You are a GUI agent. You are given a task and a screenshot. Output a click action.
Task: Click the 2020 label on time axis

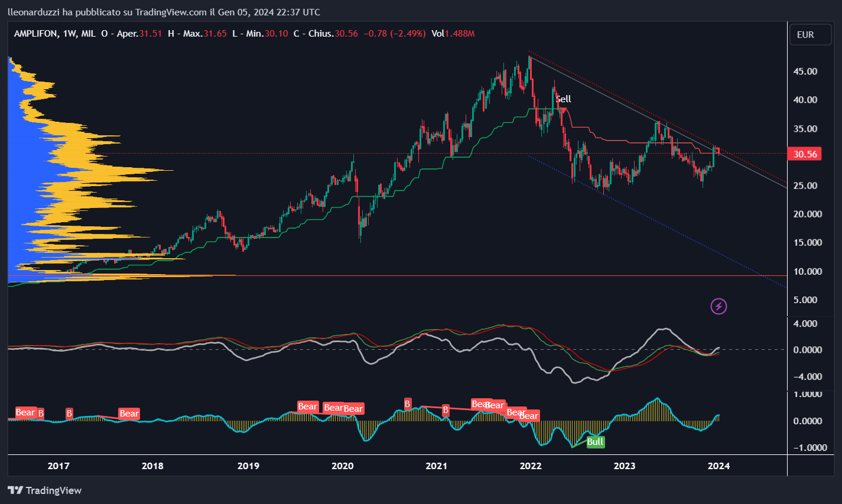click(343, 466)
